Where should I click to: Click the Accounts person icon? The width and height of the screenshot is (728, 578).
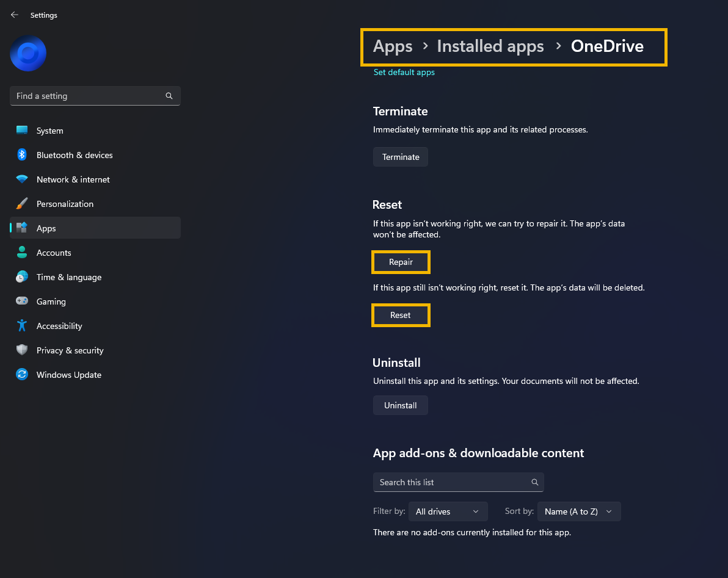coord(22,252)
